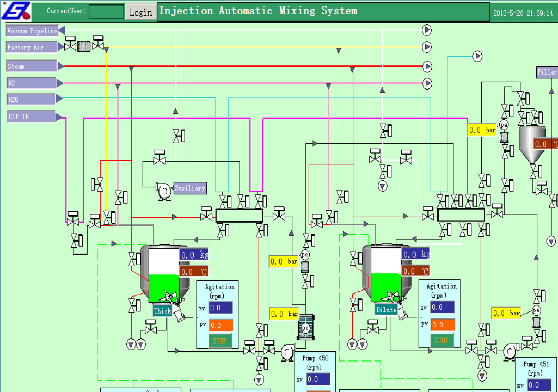Open the Filler label button
This screenshot has height=392, width=558.
[547, 72]
